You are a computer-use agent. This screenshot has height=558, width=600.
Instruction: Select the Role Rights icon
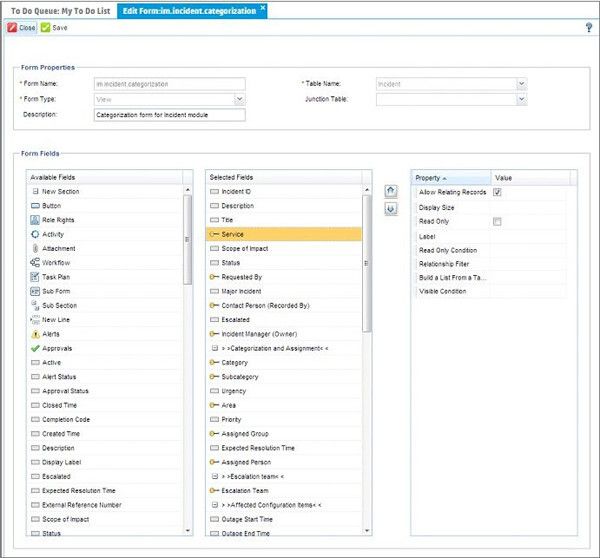35,220
